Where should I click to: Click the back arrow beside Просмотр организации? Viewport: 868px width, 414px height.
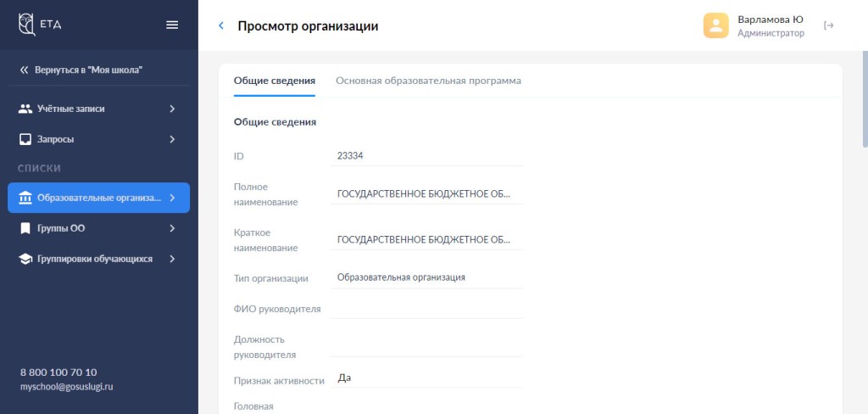click(x=221, y=26)
